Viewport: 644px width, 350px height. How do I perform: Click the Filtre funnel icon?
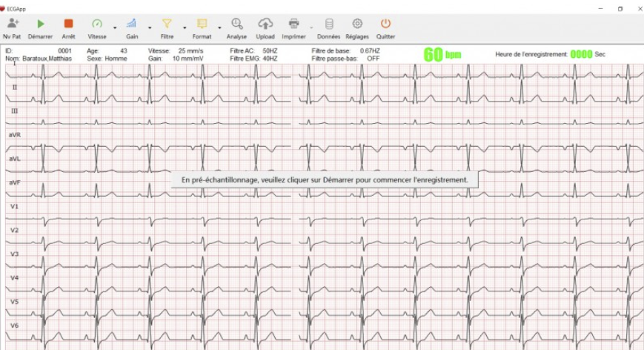(x=167, y=24)
